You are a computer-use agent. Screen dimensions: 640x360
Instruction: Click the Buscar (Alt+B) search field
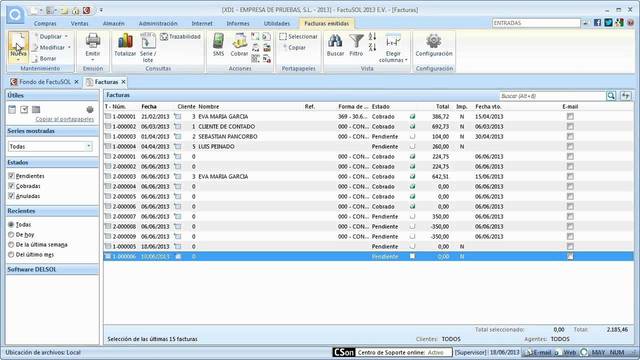[x=553, y=96]
